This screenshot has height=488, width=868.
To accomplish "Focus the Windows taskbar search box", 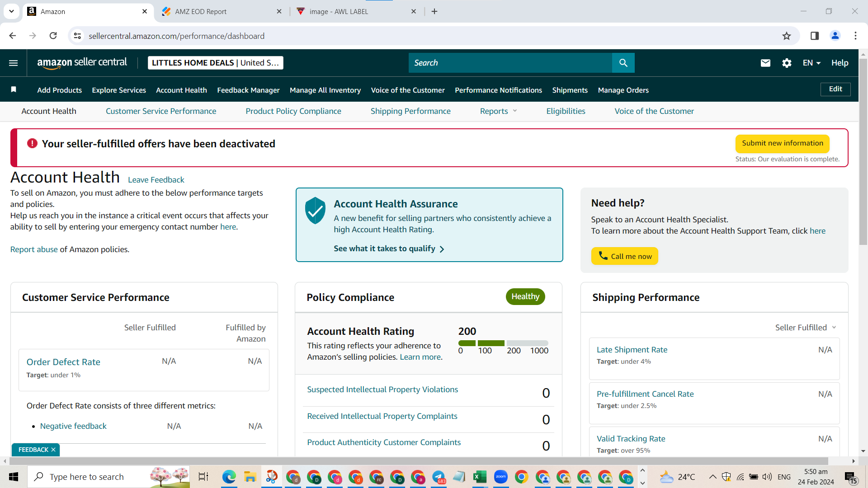I will [108, 477].
